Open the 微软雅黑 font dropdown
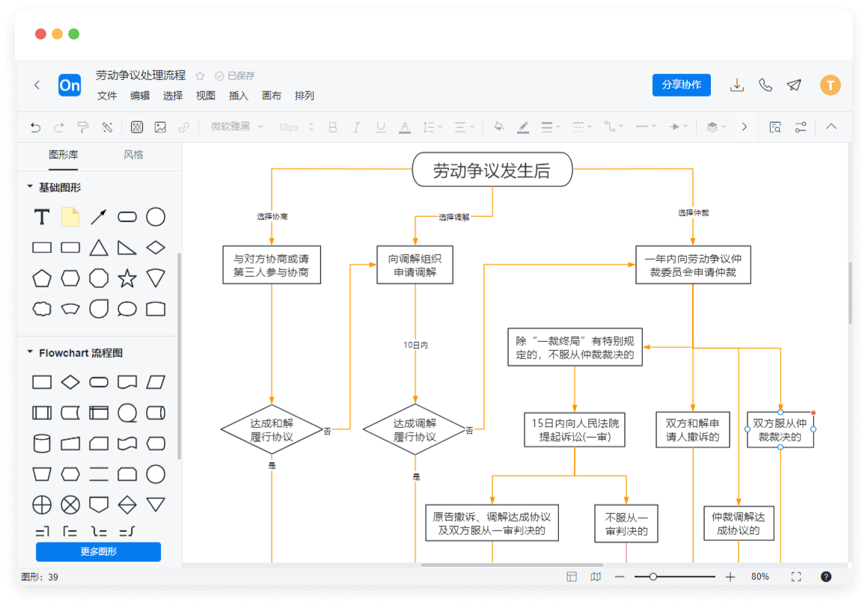 pyautogui.click(x=236, y=127)
